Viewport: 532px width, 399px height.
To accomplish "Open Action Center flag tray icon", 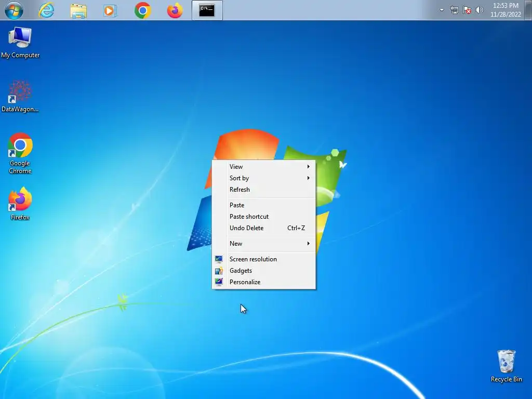I will click(467, 10).
